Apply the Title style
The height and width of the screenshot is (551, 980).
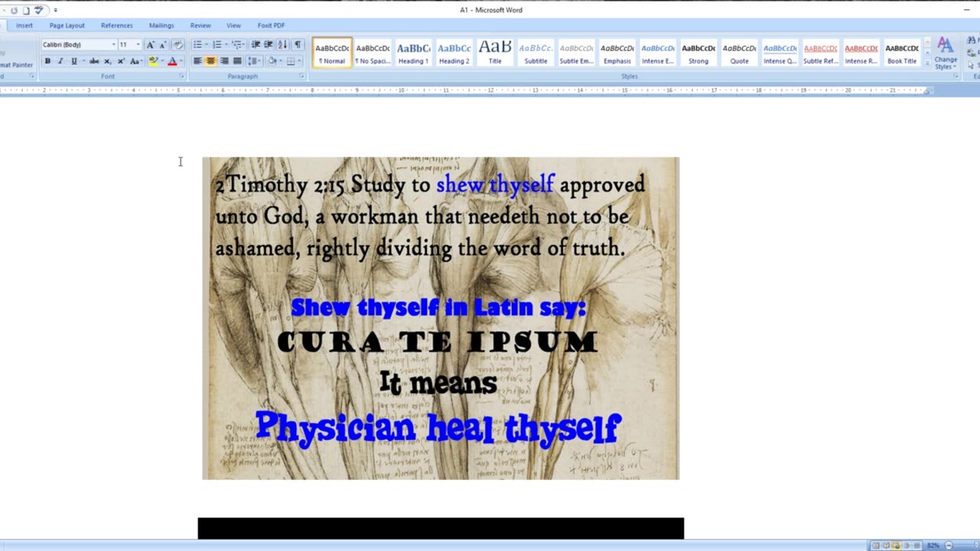495,53
